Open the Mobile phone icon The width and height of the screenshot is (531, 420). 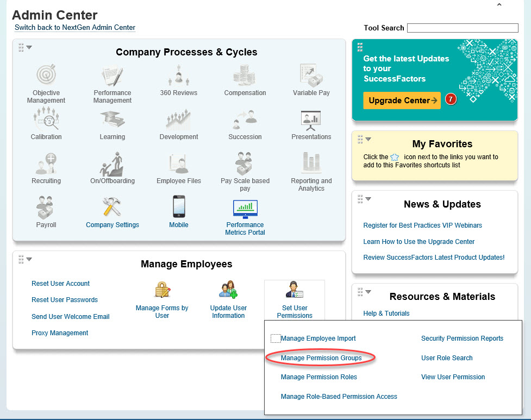coord(179,206)
